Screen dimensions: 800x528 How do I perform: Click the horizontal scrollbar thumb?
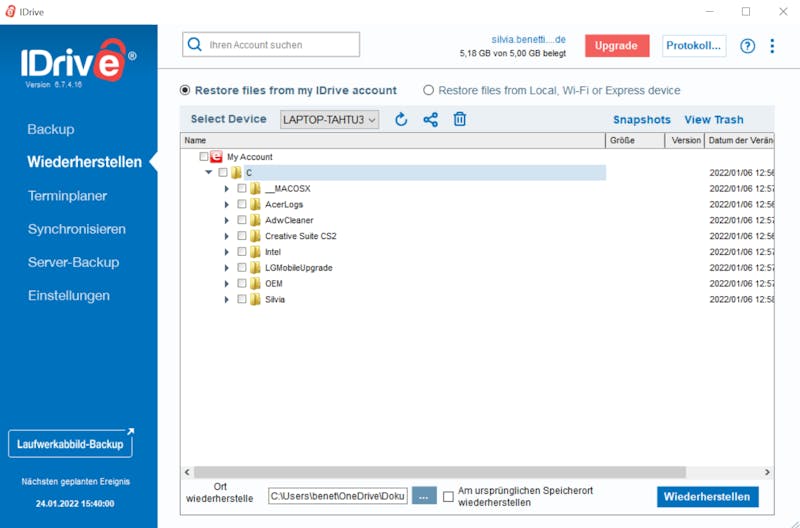point(440,472)
